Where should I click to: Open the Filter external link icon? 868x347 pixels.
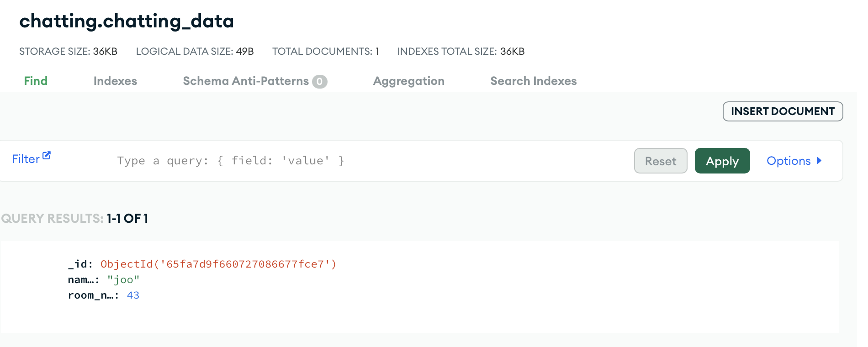47,156
